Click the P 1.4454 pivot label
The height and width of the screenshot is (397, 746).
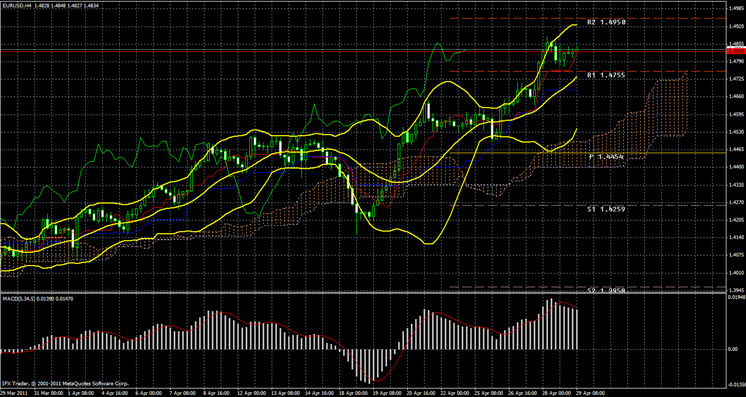point(606,156)
